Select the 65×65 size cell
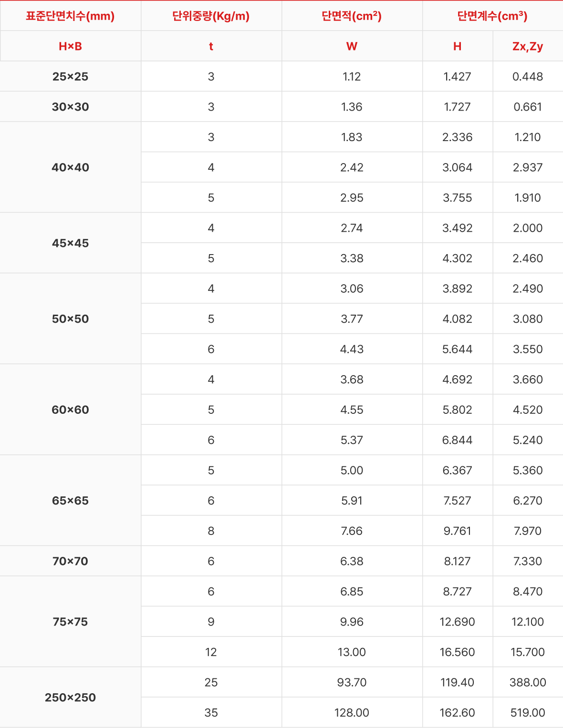 (70, 501)
